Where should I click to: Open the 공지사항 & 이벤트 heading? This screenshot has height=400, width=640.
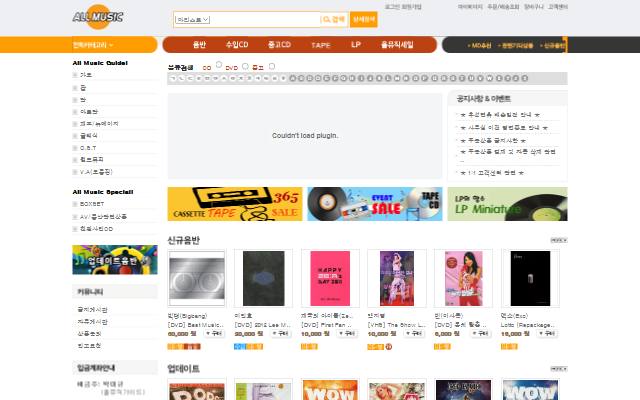tap(483, 98)
